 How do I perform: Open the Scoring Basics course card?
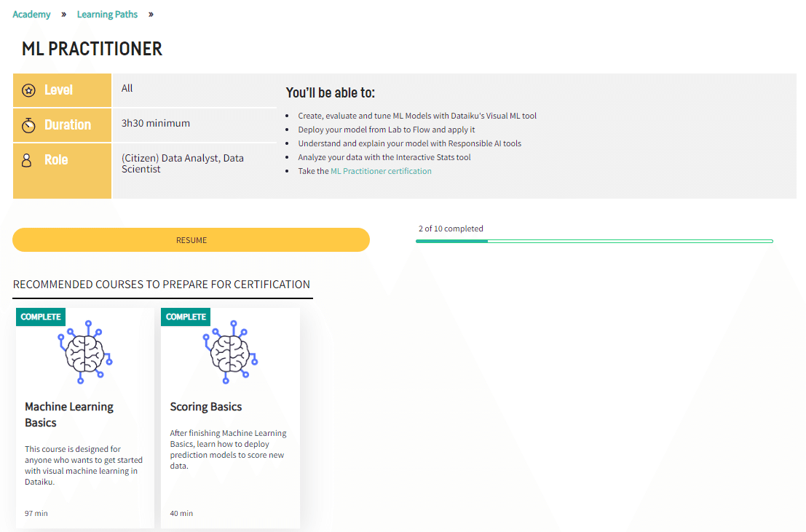(230, 417)
